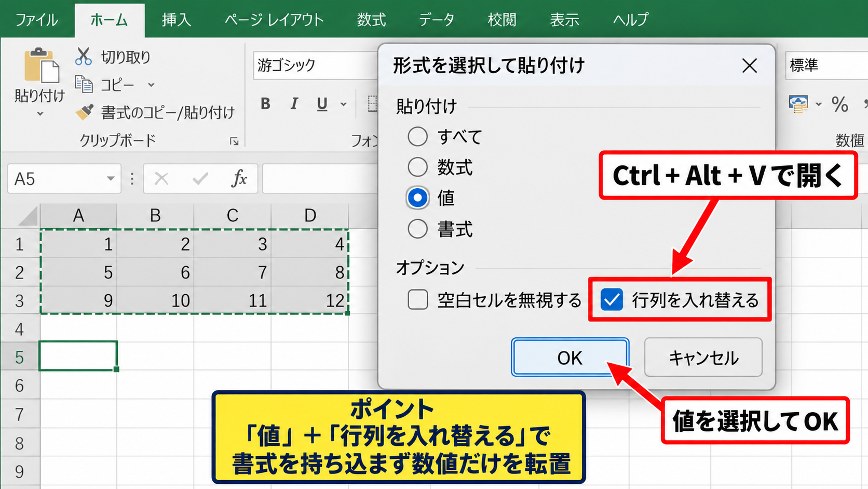
Task: Select the 書式 radio option
Action: coord(417,229)
